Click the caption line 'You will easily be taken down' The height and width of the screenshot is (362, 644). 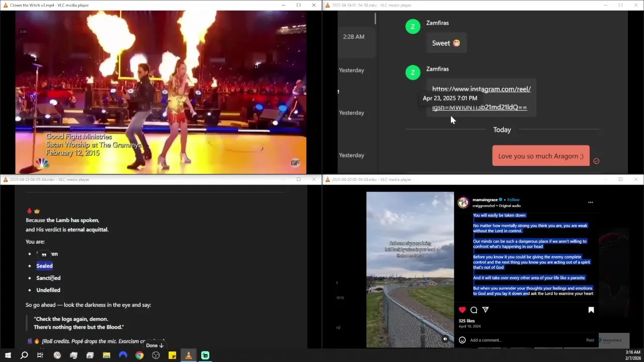tap(499, 215)
